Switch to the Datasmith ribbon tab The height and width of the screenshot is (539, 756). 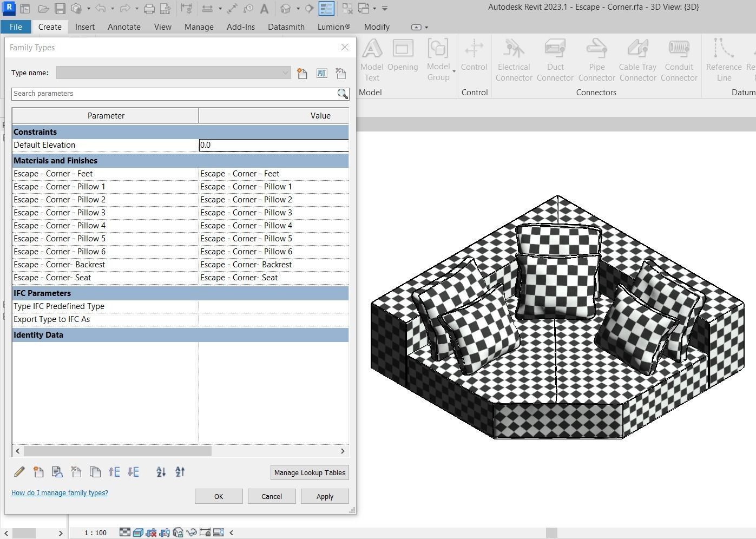click(286, 27)
